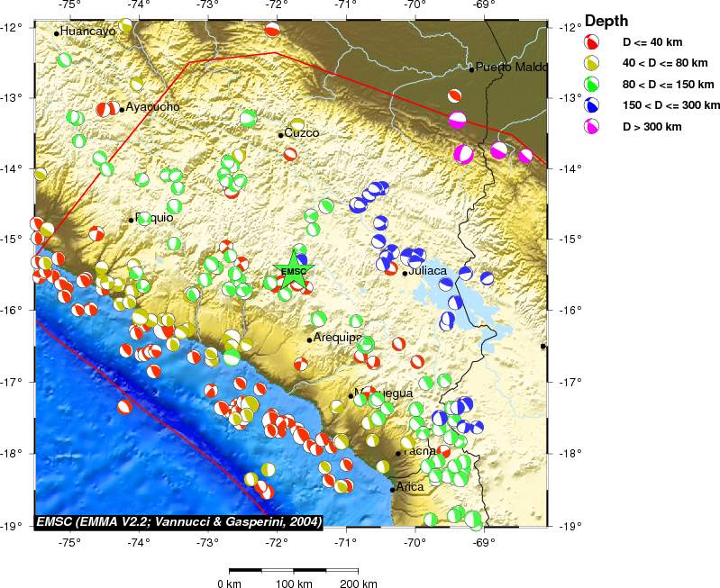The height and width of the screenshot is (588, 720).
Task: Click the Juliaca city label
Action: pos(427,270)
